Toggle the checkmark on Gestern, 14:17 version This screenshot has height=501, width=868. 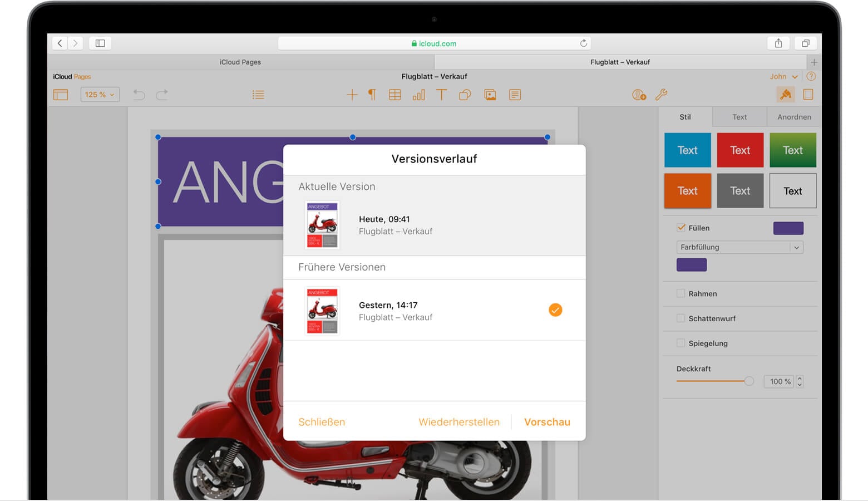555,310
